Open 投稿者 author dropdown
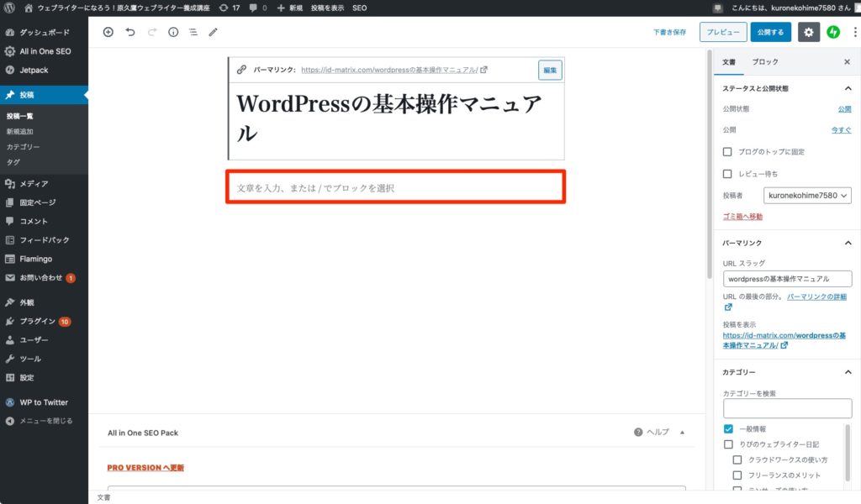 pos(807,195)
